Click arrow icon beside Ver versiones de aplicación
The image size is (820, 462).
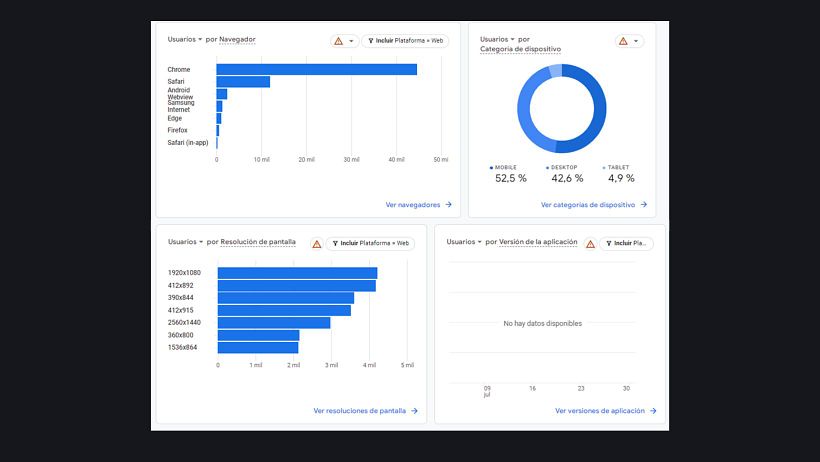coord(653,410)
